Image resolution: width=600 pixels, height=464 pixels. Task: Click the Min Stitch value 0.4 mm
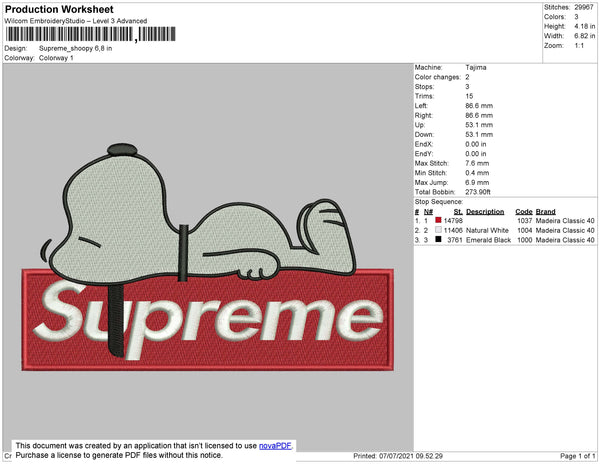coord(477,173)
